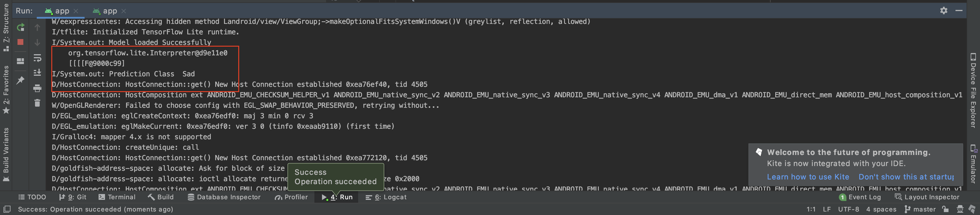This screenshot has width=980, height=215.
Task: Click the Print console output icon
Action: click(37, 88)
